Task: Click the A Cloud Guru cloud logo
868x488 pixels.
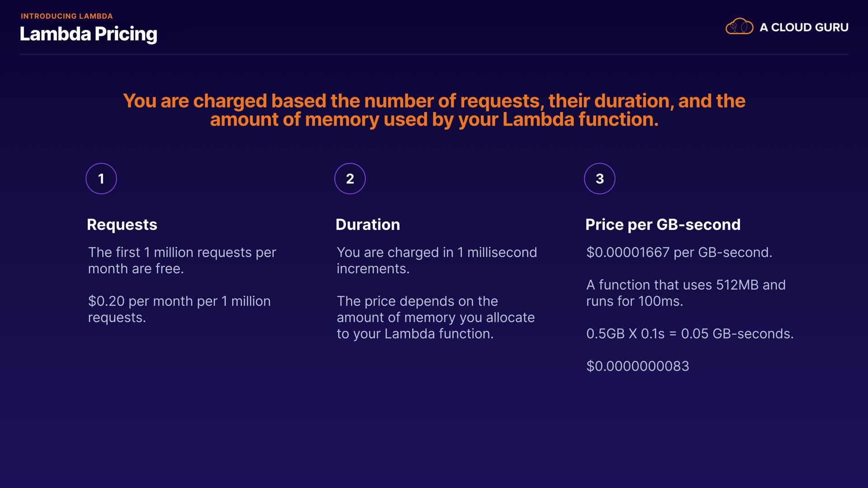Action: [739, 27]
